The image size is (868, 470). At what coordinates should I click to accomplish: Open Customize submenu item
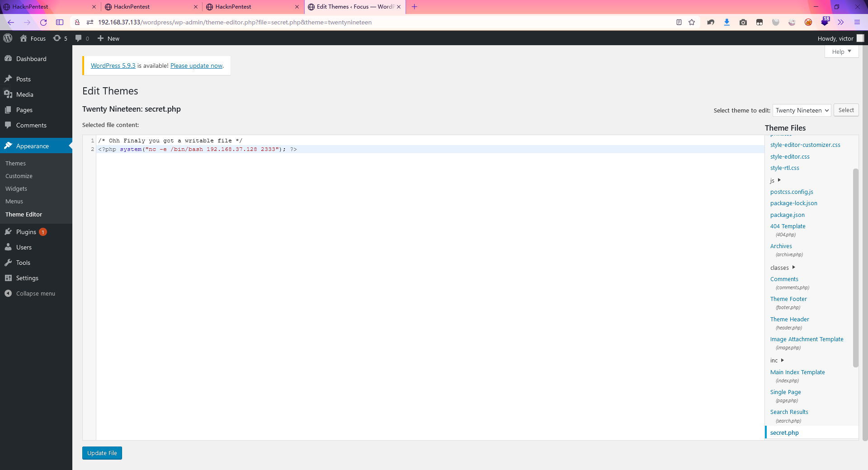[19, 176]
